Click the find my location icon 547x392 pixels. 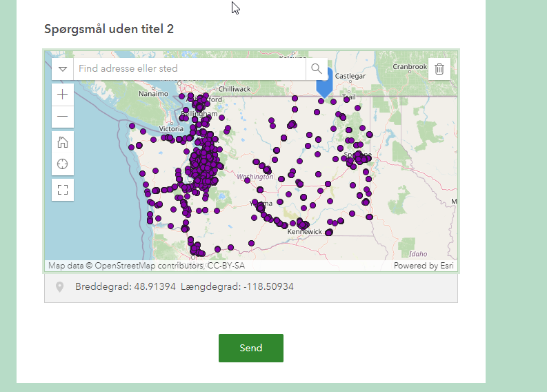[x=63, y=164]
